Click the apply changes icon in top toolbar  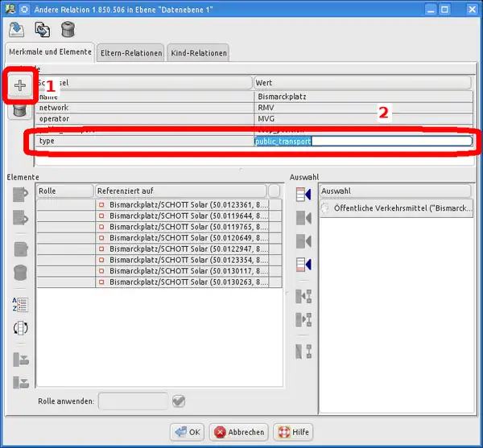(x=16, y=29)
